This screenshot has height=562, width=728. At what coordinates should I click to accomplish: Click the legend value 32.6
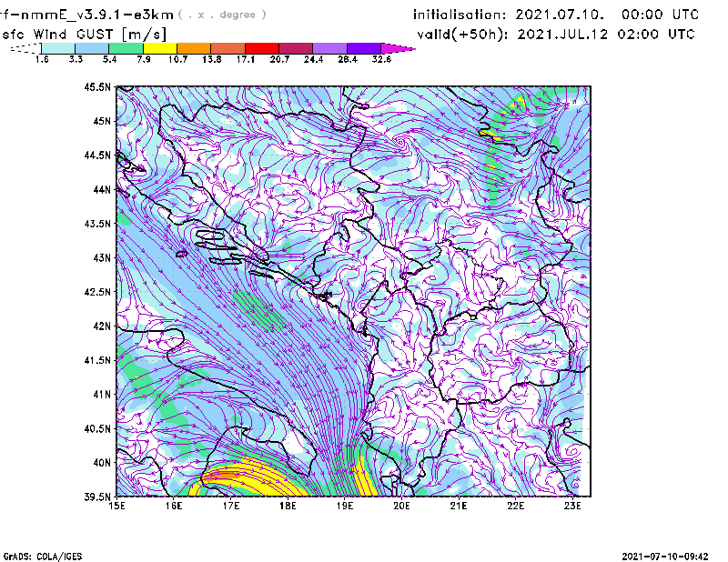pos(381,59)
